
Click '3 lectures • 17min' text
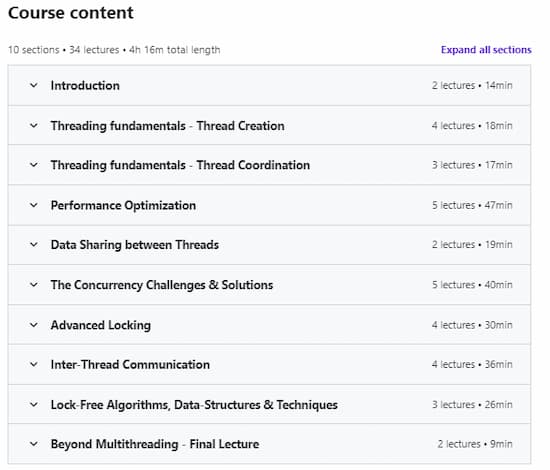click(x=472, y=165)
